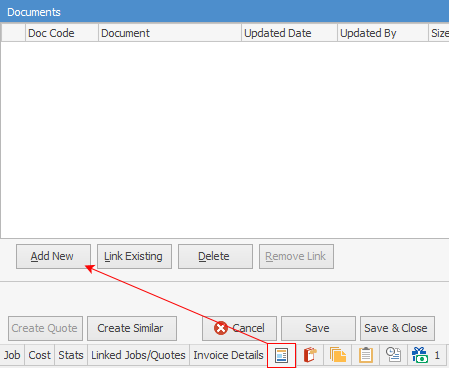Click the Link Existing button
Image resolution: width=449 pixels, height=368 pixels.
134,256
